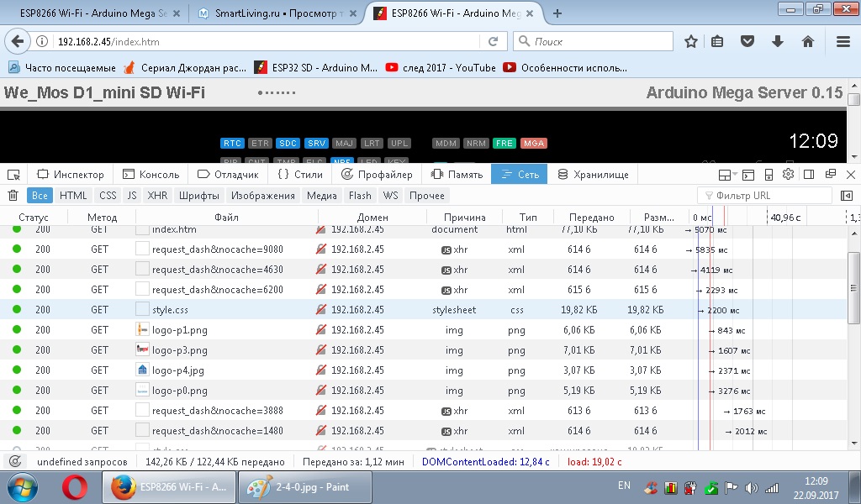
Task: Toggle the XHR request filter
Action: click(157, 196)
